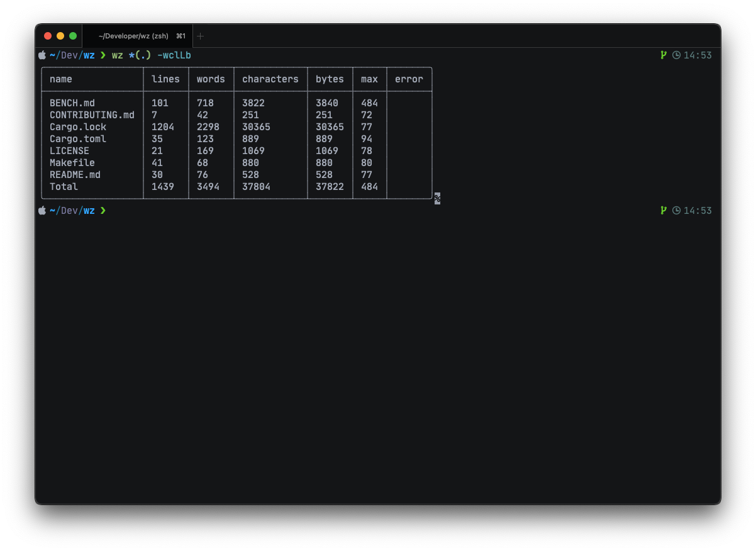Click the git branch icon beside second 14:53

pyautogui.click(x=663, y=210)
